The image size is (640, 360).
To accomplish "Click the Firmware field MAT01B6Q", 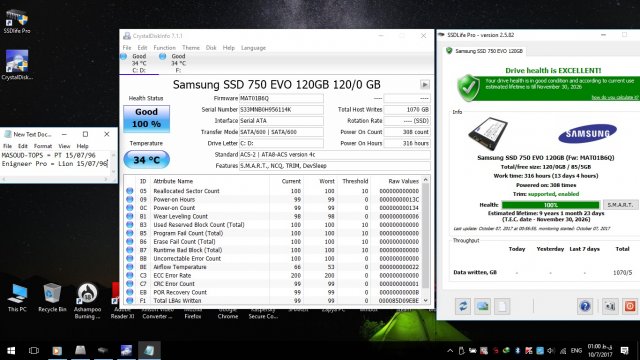I will pyautogui.click(x=281, y=98).
